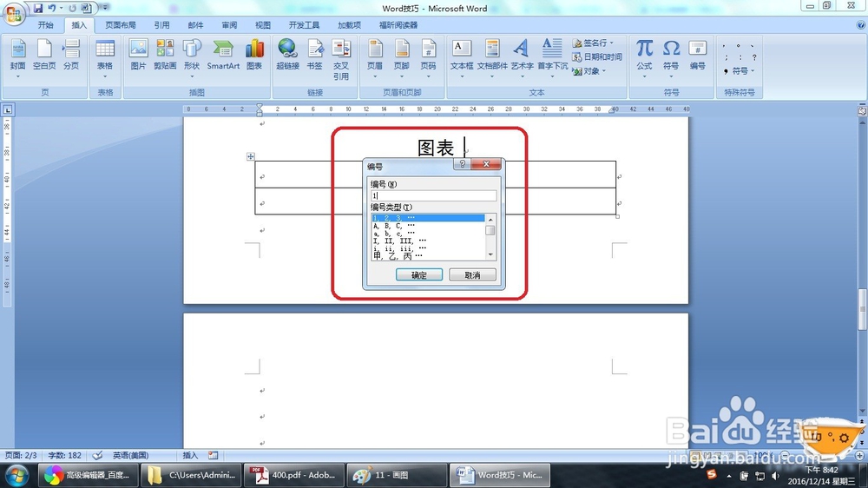Insert a blank page (空白页)
Image resolution: width=868 pixels, height=488 pixels.
pos(44,56)
